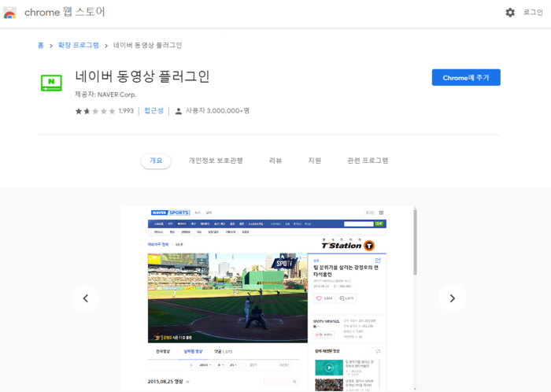Open the 리뷰 tab
This screenshot has height=392, width=551.
(x=275, y=161)
